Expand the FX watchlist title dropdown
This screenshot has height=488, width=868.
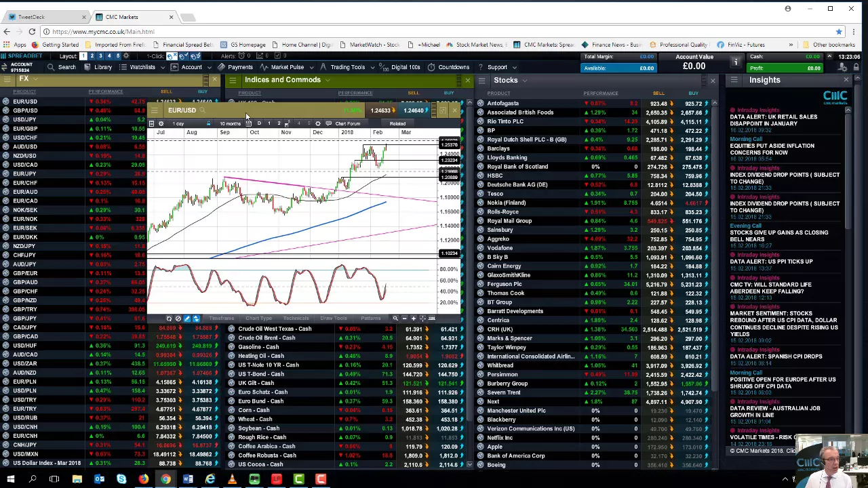point(35,79)
